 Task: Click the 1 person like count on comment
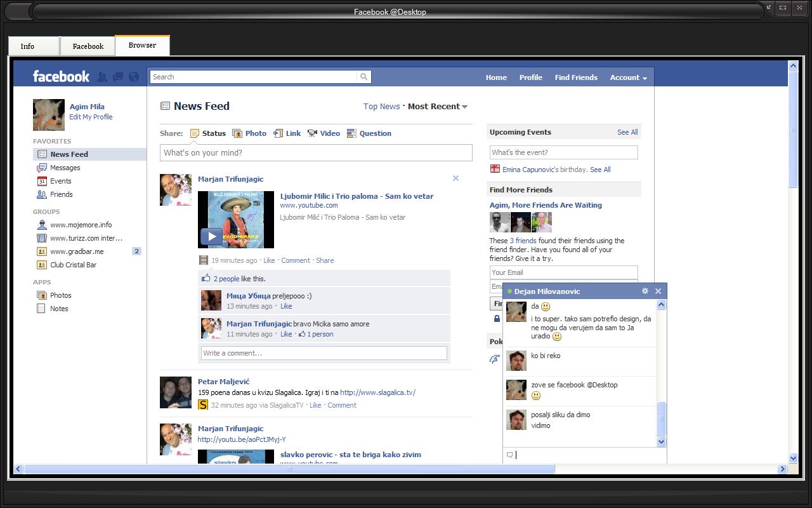(316, 334)
